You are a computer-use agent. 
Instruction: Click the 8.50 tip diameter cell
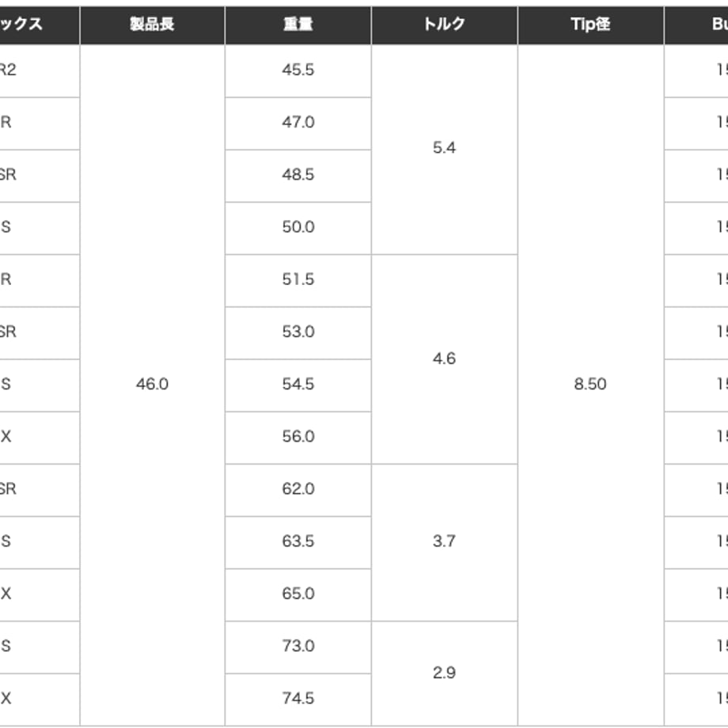coord(590,385)
